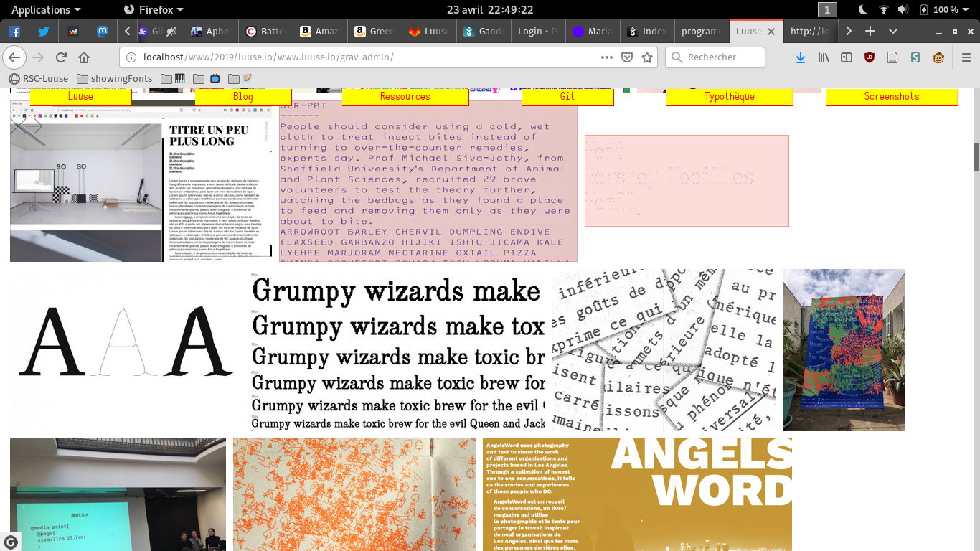This screenshot has width=980, height=551.
Task: Expand the list all tabs chevron
Action: tap(893, 31)
